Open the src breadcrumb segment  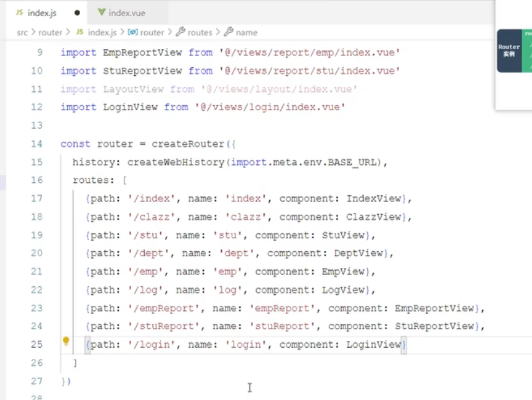tap(22, 32)
